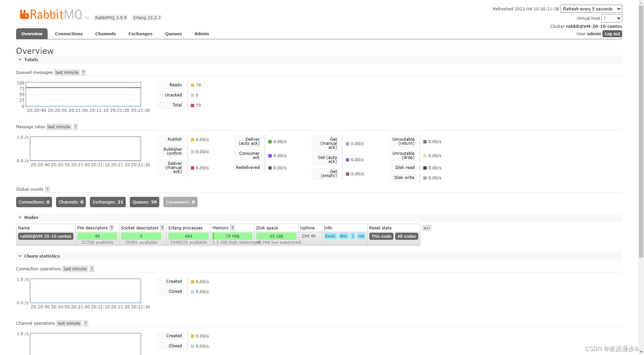Click the rss info tag
644x355 pixels.
pyautogui.click(x=361, y=236)
